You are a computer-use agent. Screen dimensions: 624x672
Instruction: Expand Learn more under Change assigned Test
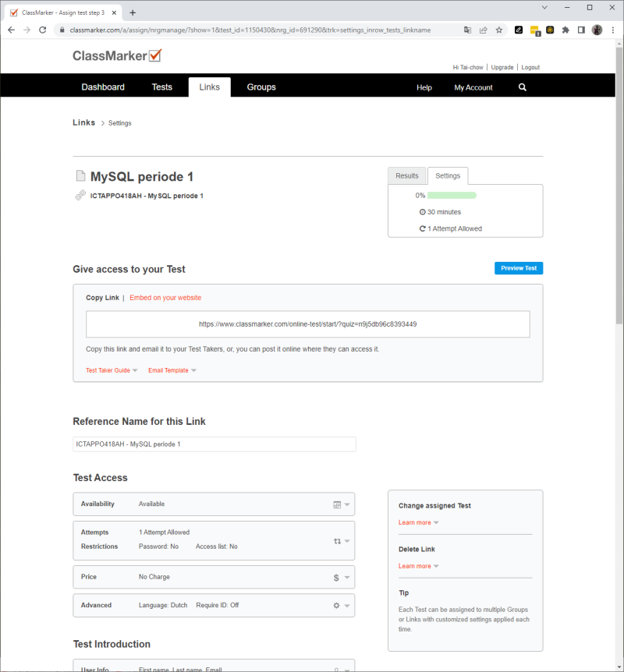[419, 523]
